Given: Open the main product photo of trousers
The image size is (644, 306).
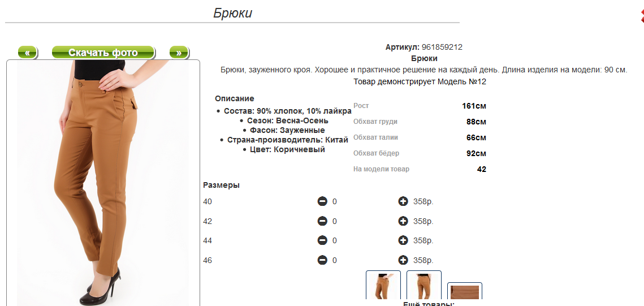Looking at the screenshot, I should click(103, 183).
